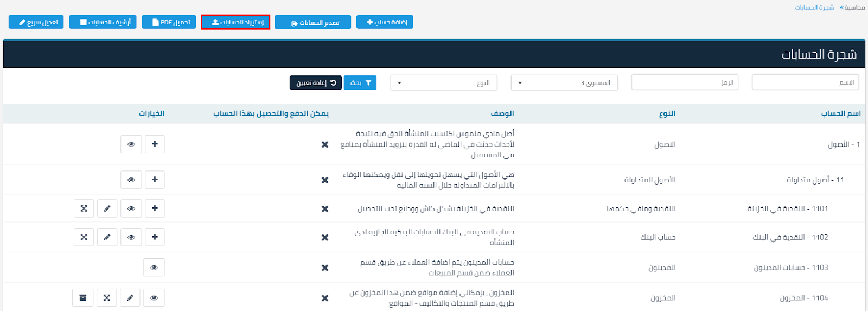Click the move arrows icon in row 1102
This screenshot has height=311, width=868.
(84, 237)
